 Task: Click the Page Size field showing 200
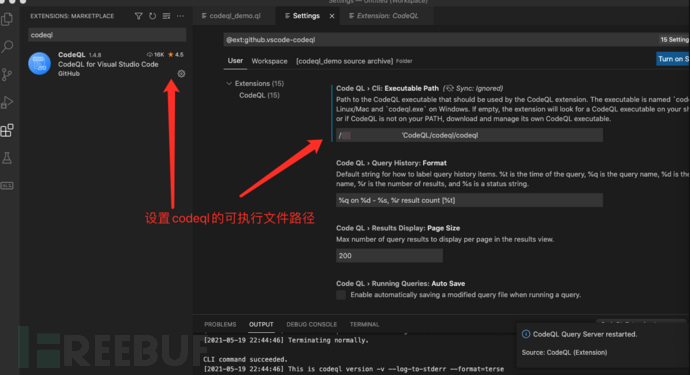click(389, 256)
